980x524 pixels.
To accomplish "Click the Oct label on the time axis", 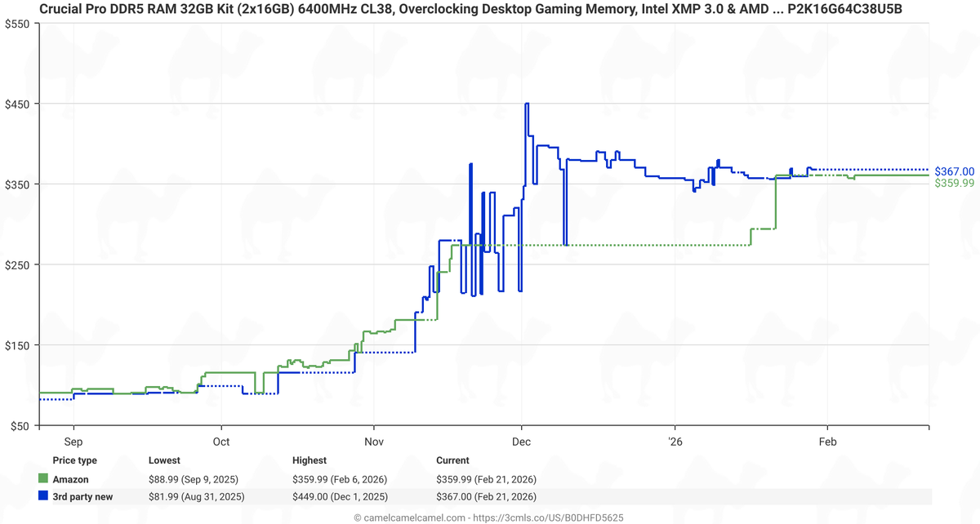I will 220,442.
